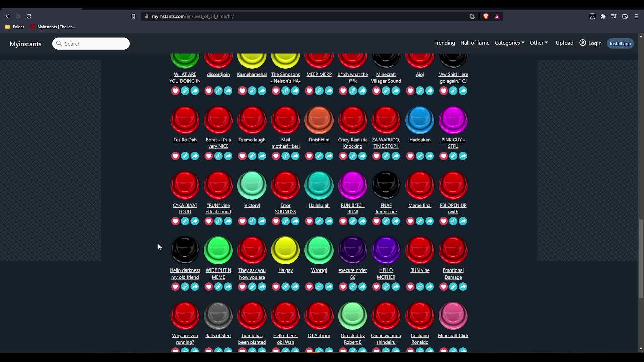This screenshot has width=644, height=362.
Task: Open the Trending page
Action: [x=445, y=43]
